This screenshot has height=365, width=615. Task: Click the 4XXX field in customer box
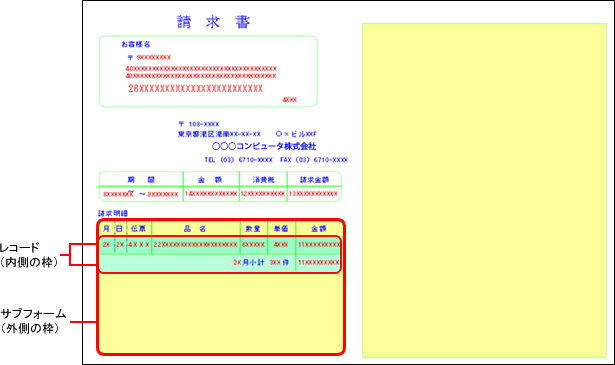289,100
